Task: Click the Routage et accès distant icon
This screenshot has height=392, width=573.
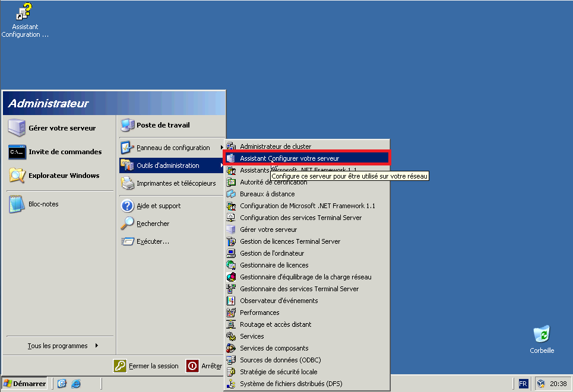Action: pyautogui.click(x=231, y=324)
